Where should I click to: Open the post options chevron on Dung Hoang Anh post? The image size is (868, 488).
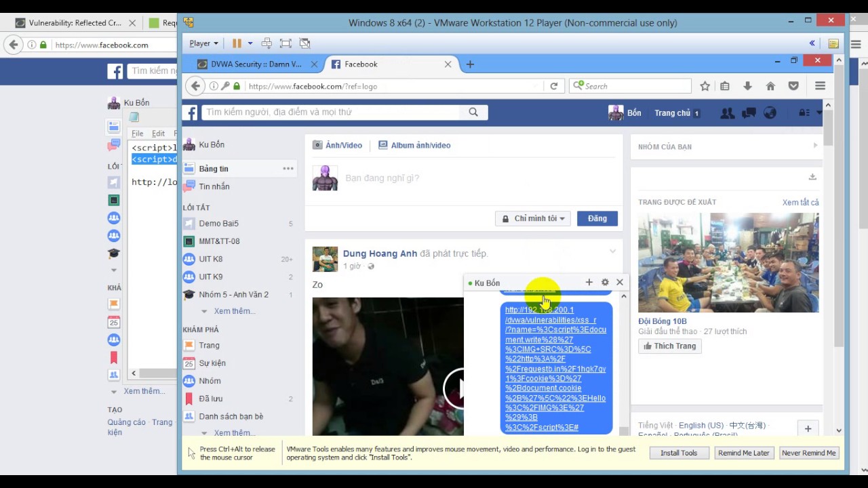click(612, 251)
